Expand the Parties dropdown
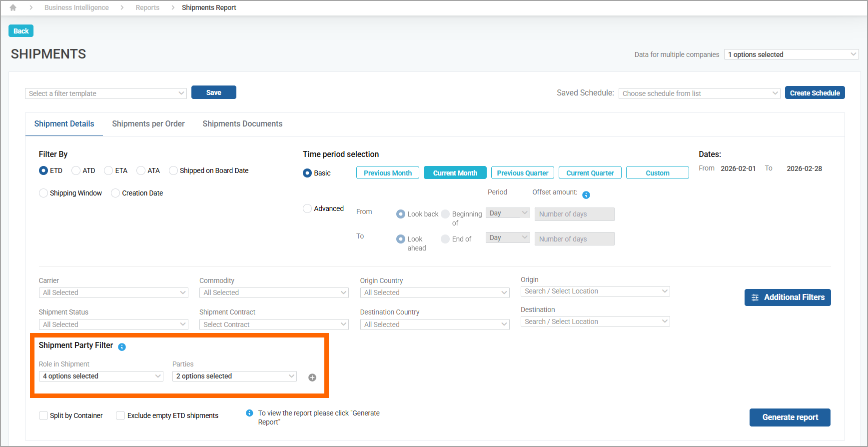The image size is (868, 447). 234,376
